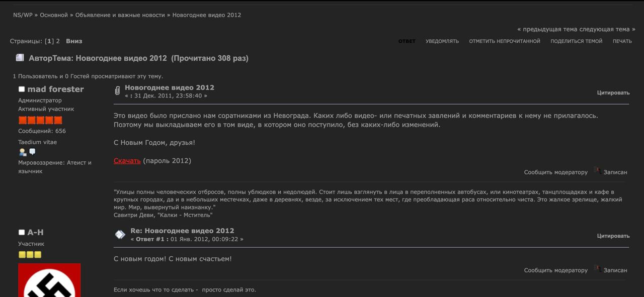Screen dimensions: 644x297
Task: Toggle the checkbox beside user A-H
Action: coord(22,232)
